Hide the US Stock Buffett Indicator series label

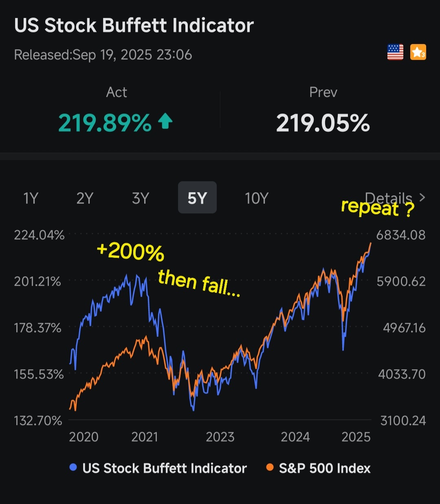point(164,468)
